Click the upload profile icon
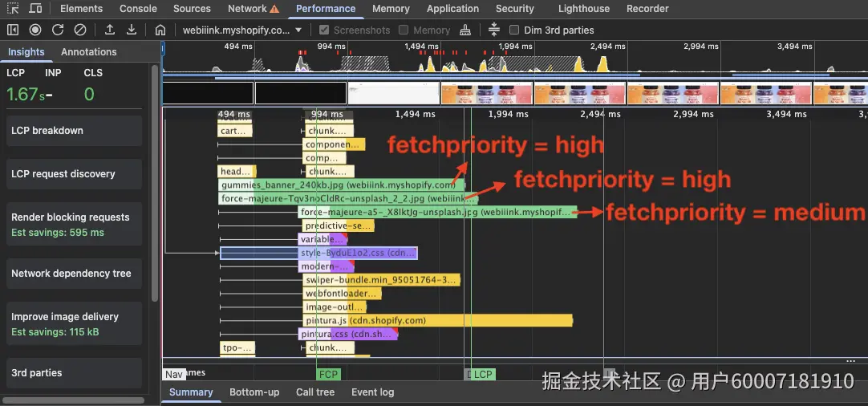Viewport: 868px width, 406px height. tap(110, 30)
